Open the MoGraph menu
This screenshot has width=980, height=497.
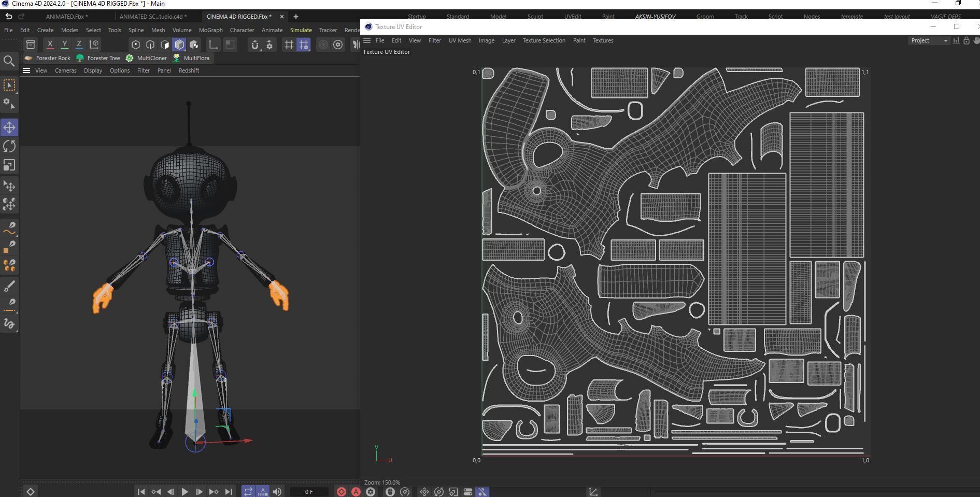coord(210,30)
